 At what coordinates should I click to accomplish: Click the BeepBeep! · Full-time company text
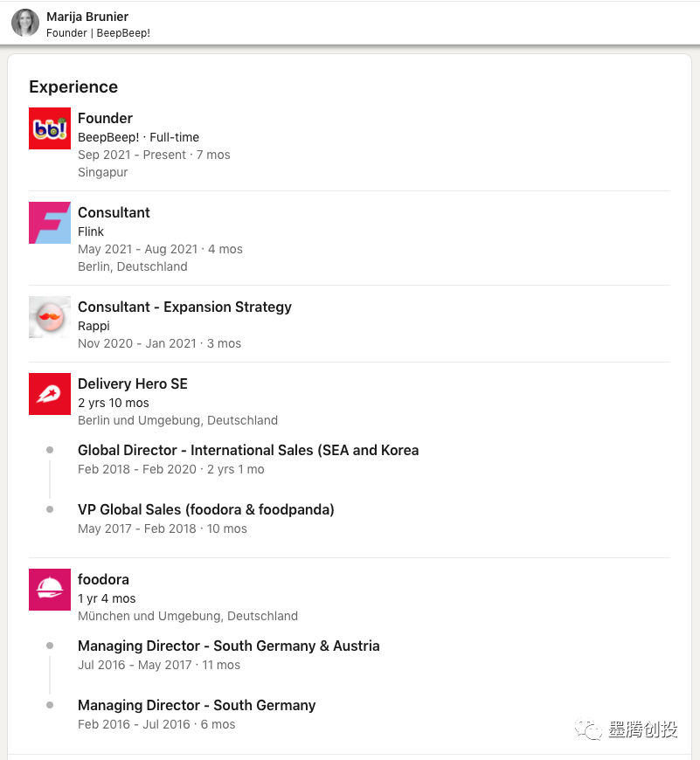[x=138, y=137]
